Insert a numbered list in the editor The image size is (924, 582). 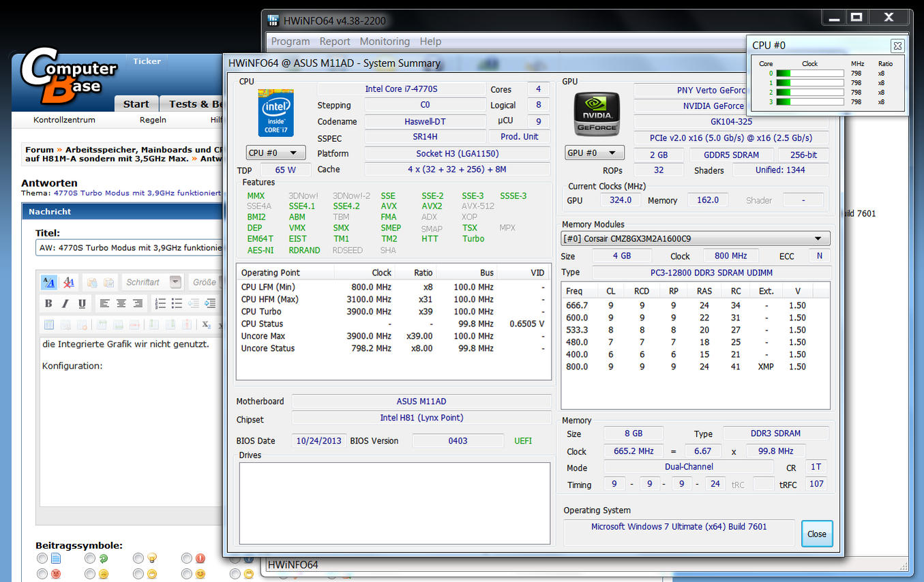[x=160, y=303]
